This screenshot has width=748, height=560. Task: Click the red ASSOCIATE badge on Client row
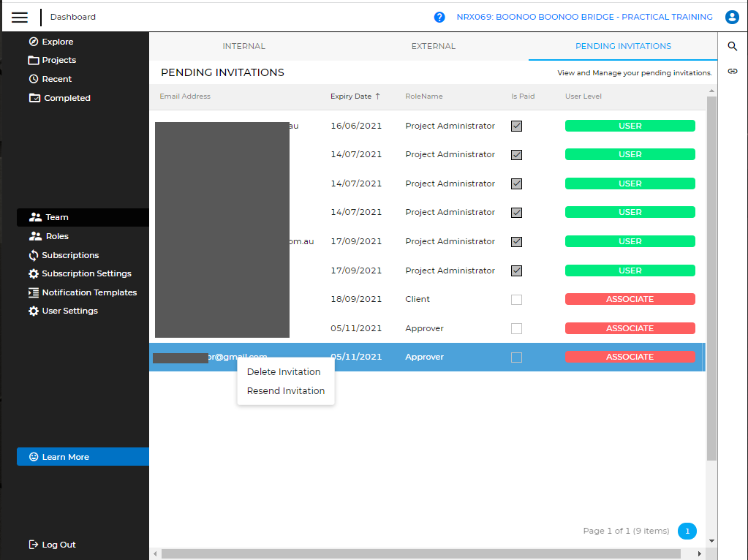point(630,299)
